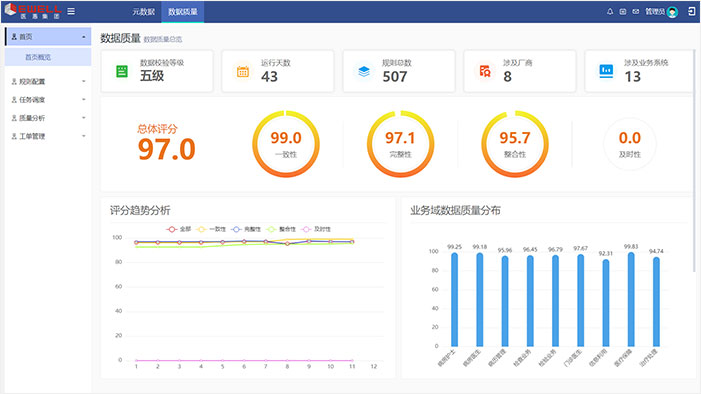Click the bar labeled 94.74
The height and width of the screenshot is (394, 701).
click(x=656, y=302)
